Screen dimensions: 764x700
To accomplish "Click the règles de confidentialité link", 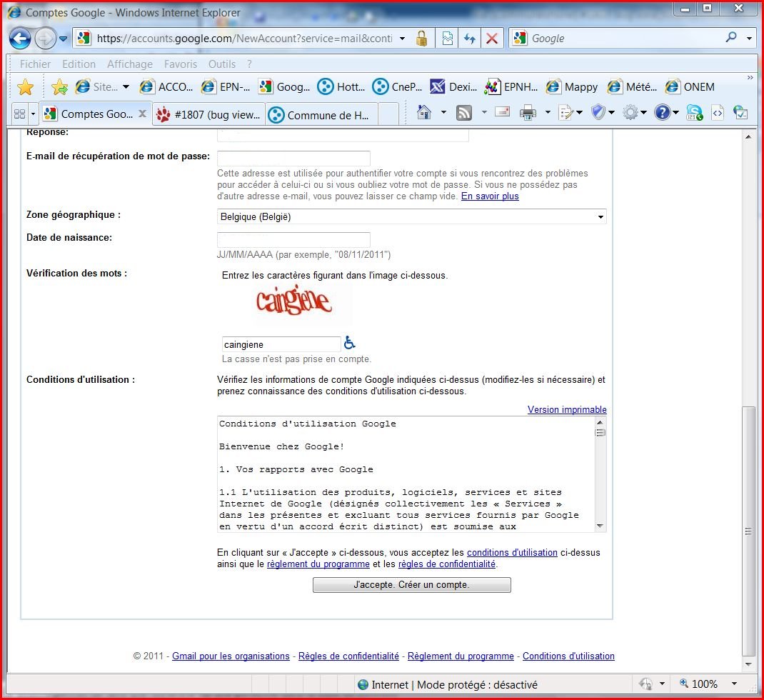I will tap(447, 564).
